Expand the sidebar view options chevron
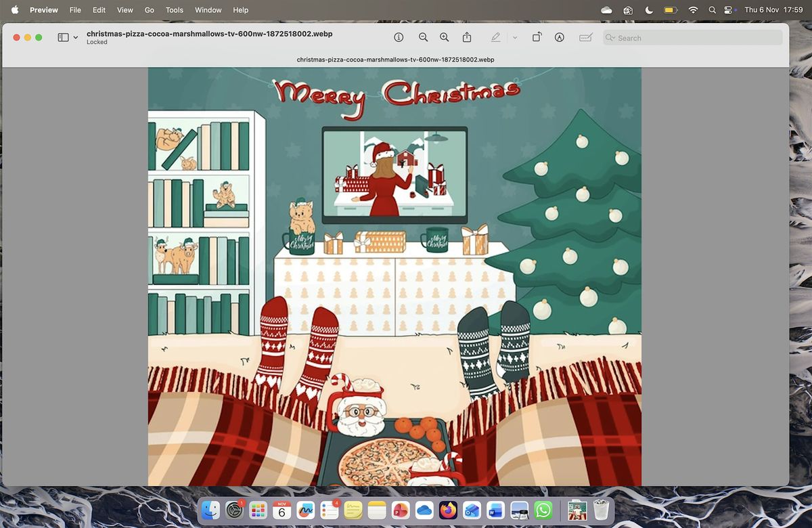This screenshot has height=528, width=812. [75, 38]
